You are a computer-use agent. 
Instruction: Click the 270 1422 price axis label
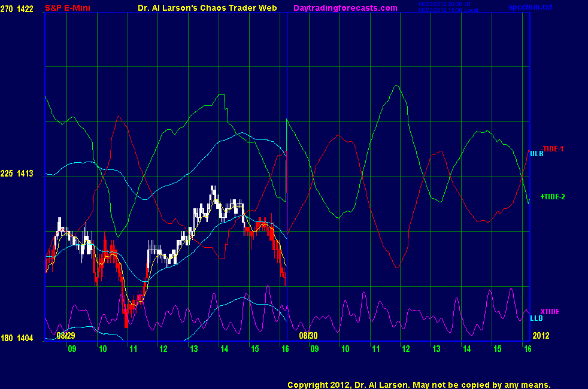point(17,8)
